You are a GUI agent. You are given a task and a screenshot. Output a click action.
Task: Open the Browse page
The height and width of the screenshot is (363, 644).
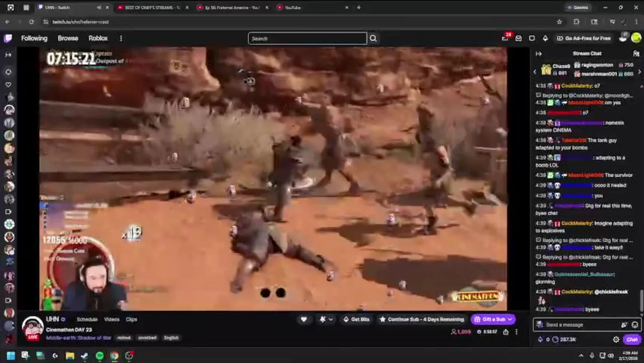tap(68, 38)
